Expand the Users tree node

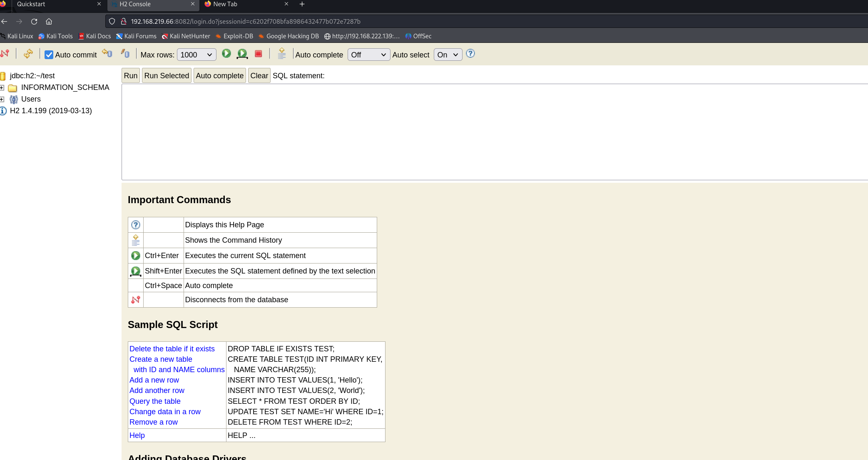[2, 99]
